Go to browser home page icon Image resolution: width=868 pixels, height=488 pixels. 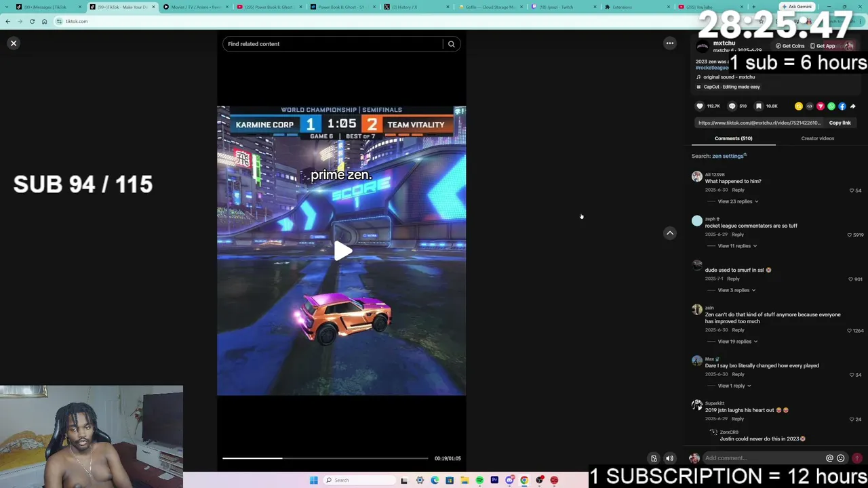[44, 21]
